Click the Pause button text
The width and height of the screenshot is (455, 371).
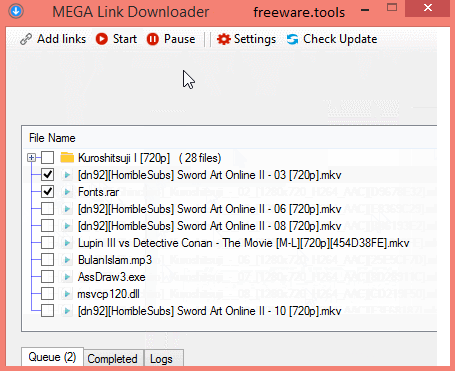pyautogui.click(x=180, y=39)
